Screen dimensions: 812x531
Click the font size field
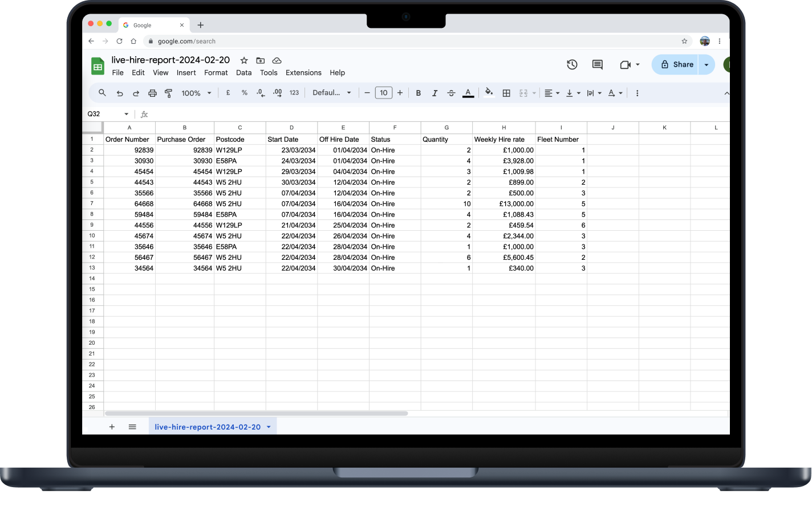click(x=384, y=93)
